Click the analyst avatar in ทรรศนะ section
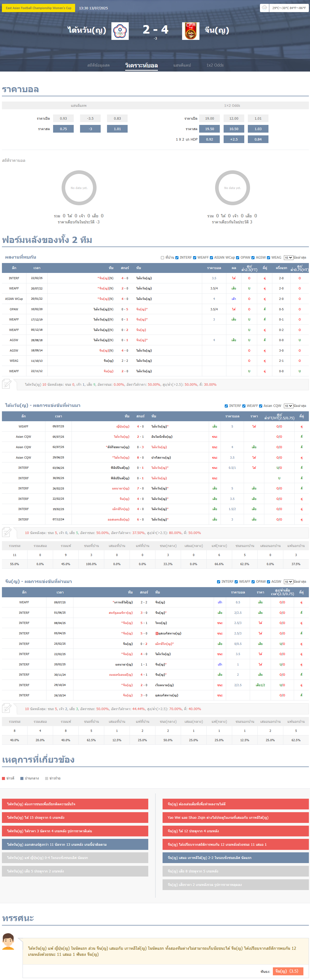This screenshot has height=980, width=310. [x=8, y=942]
